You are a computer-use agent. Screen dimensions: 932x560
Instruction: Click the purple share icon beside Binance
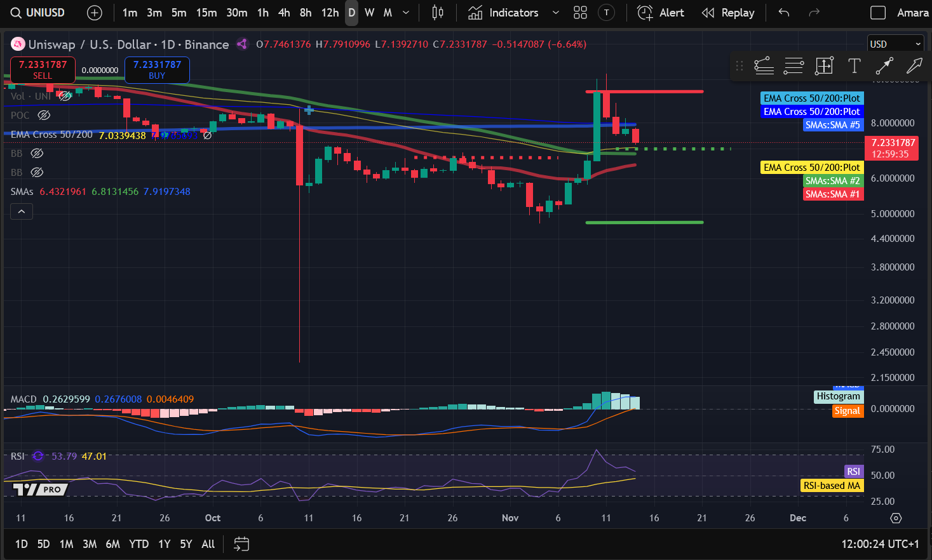tap(242, 44)
